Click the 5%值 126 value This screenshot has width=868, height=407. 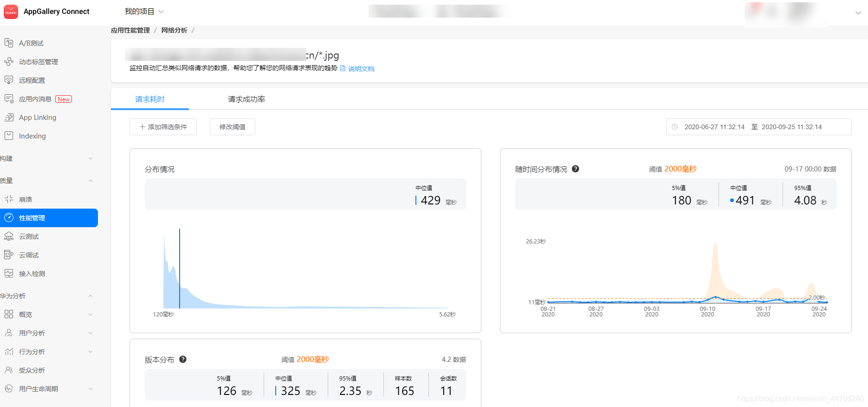coord(227,391)
